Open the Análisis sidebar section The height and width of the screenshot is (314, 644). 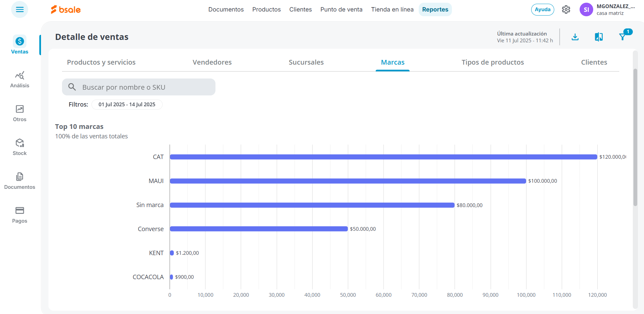click(x=20, y=80)
